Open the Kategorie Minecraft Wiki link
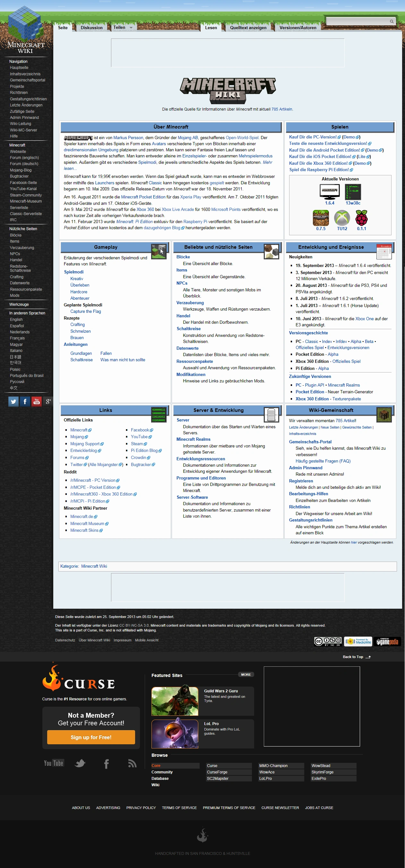405x868 pixels. (x=94, y=566)
